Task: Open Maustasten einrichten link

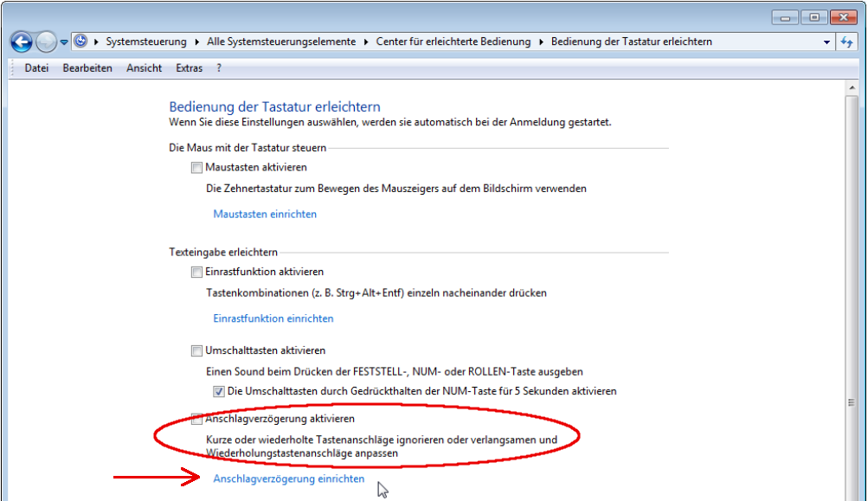Action: [265, 215]
